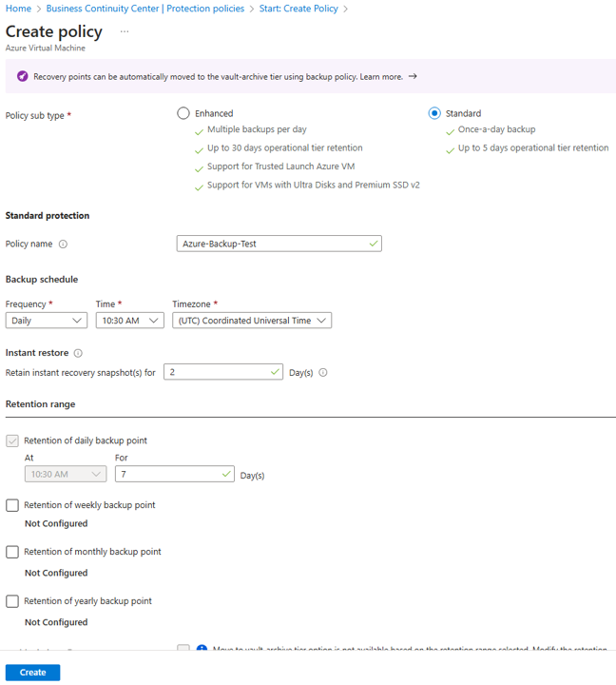Viewport: 616px width, 685px height.
Task: Click the arrow after Learn more
Action: coord(413,77)
